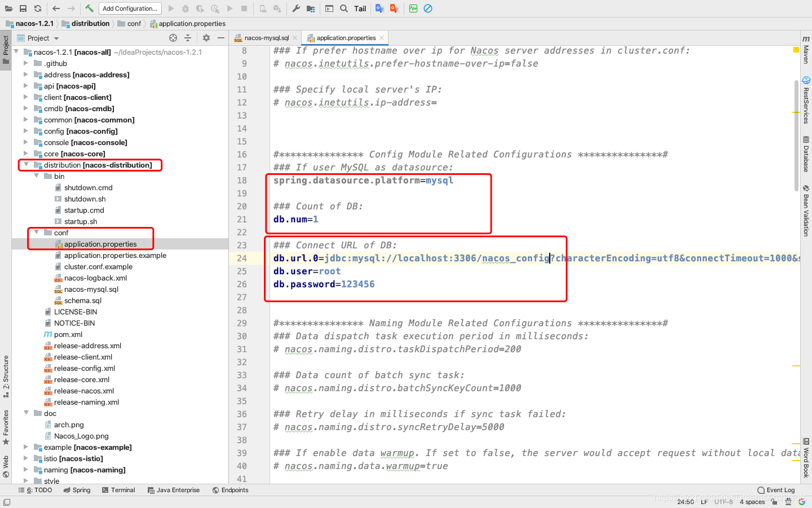Viewport: 812px width, 508px height.
Task: Click the Build Project hammer icon
Action: (x=89, y=8)
